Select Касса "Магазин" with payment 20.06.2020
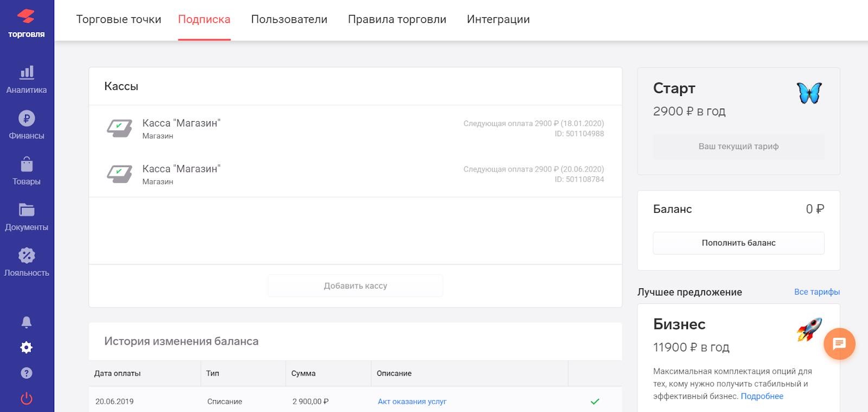The height and width of the screenshot is (412, 868). coord(355,174)
